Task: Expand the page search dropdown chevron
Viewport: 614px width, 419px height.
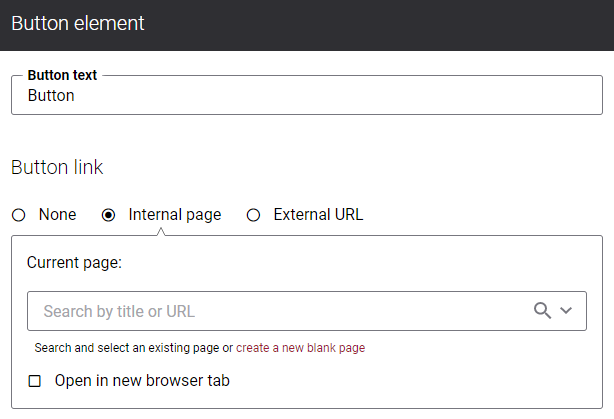Action: tap(566, 311)
